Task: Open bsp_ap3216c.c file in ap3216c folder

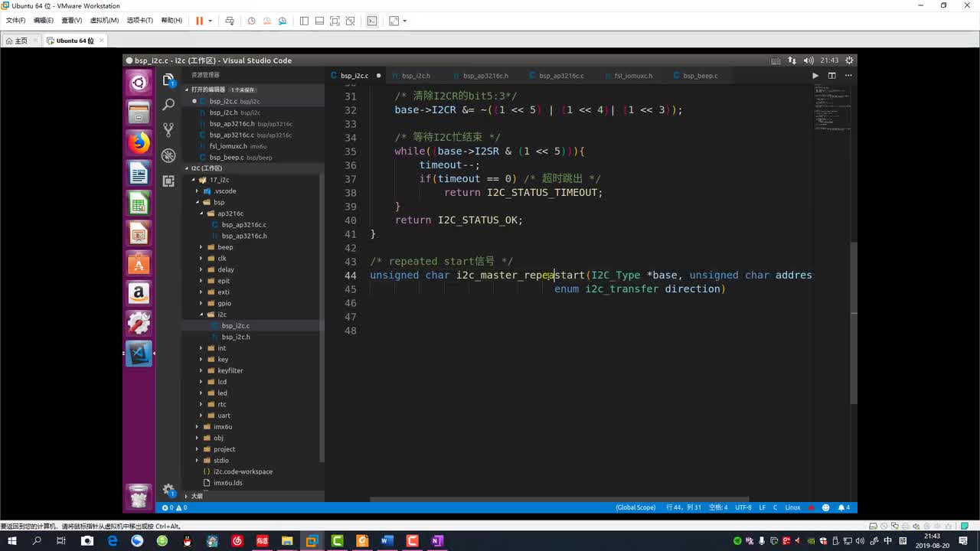Action: [243, 225]
